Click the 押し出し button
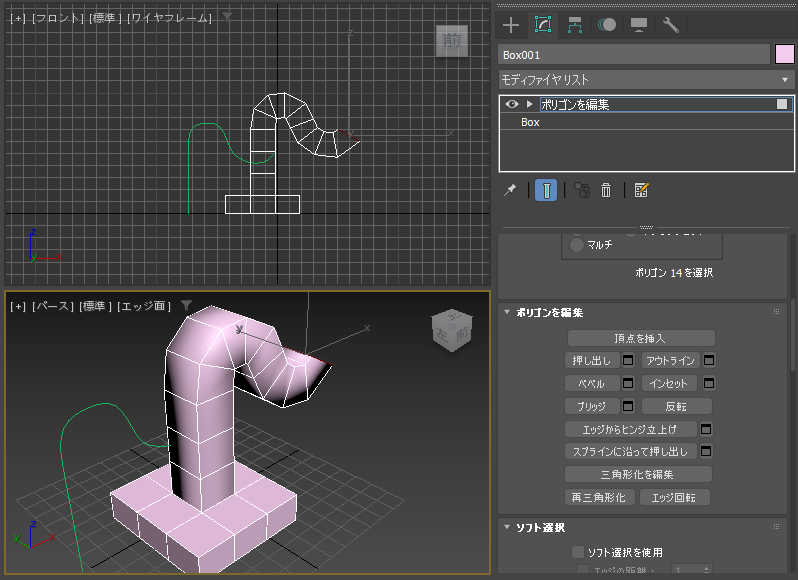Viewport: 798px width, 580px height. 592,361
